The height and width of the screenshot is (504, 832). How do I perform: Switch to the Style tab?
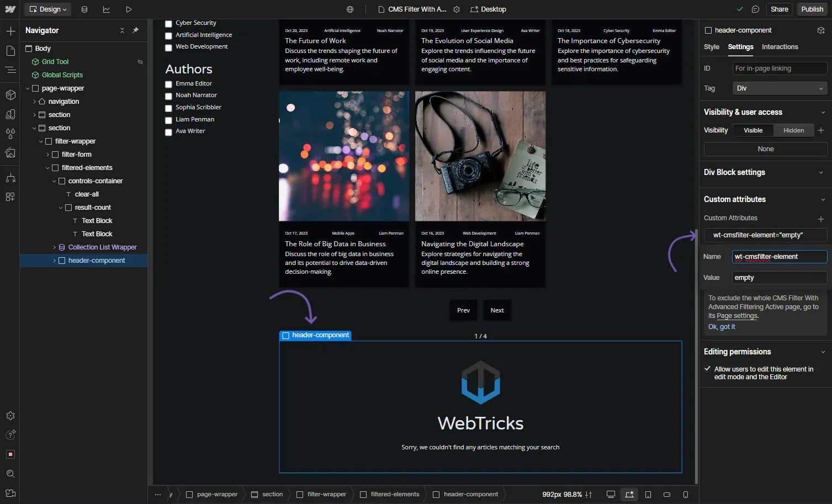point(712,47)
